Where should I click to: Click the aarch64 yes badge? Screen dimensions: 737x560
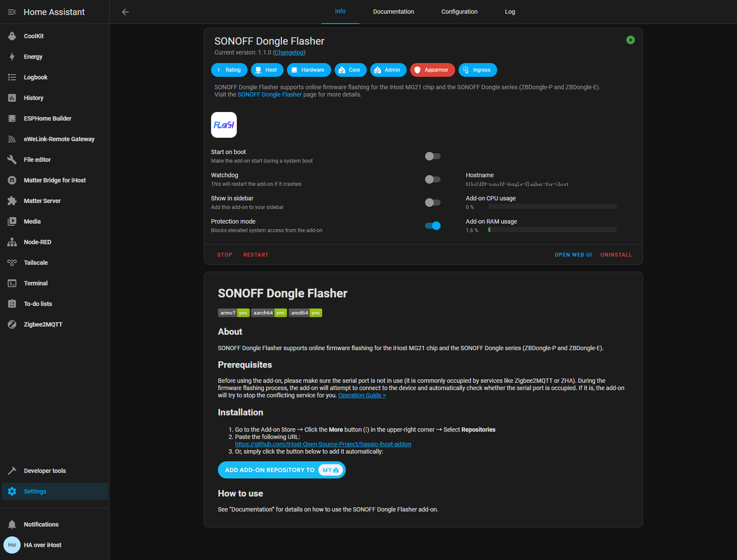[269, 313]
